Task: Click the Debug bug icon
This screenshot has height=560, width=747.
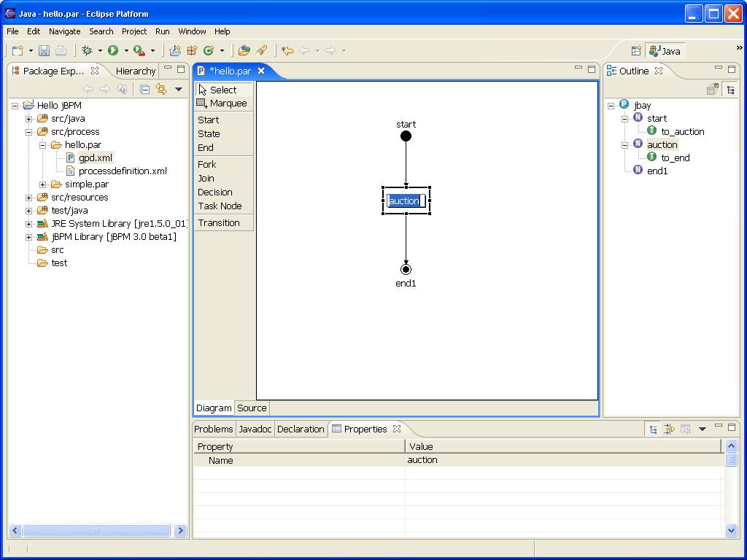Action: tap(88, 50)
